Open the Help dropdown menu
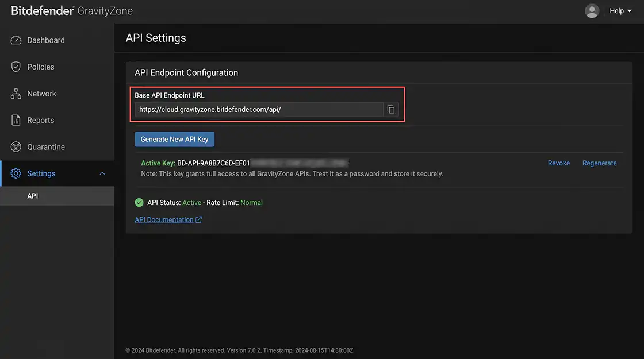Screen dimensions: 644x359 620,11
